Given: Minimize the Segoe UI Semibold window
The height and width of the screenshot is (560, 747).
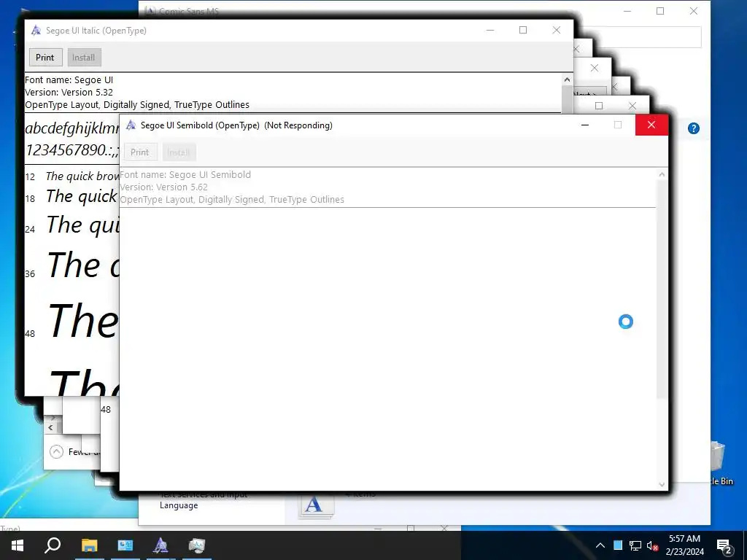Looking at the screenshot, I should point(585,125).
